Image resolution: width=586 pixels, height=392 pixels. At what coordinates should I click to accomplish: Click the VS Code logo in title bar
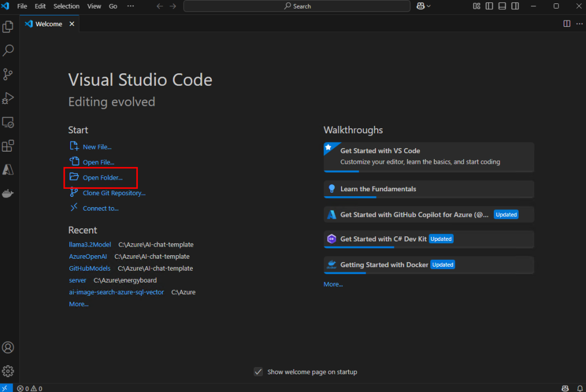[x=5, y=6]
